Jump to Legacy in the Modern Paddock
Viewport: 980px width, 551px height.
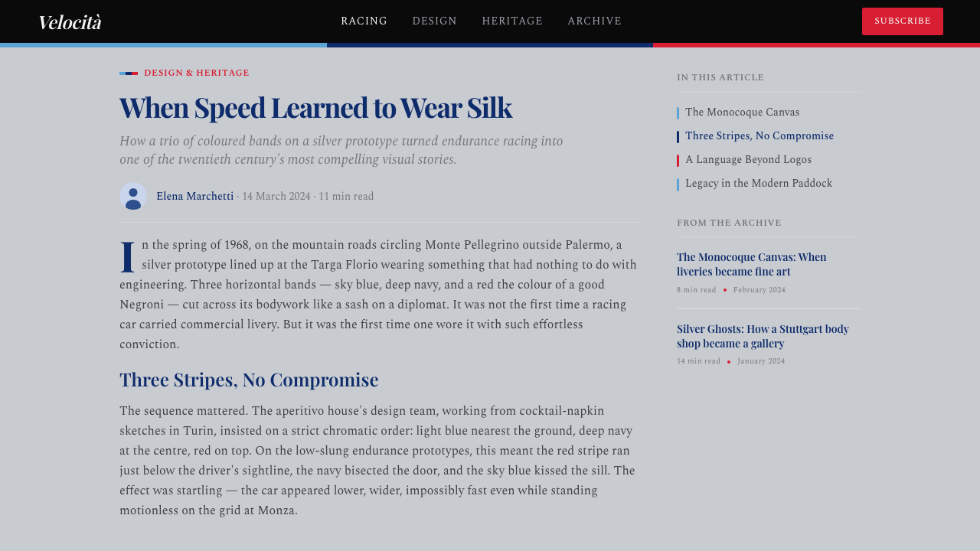point(759,184)
